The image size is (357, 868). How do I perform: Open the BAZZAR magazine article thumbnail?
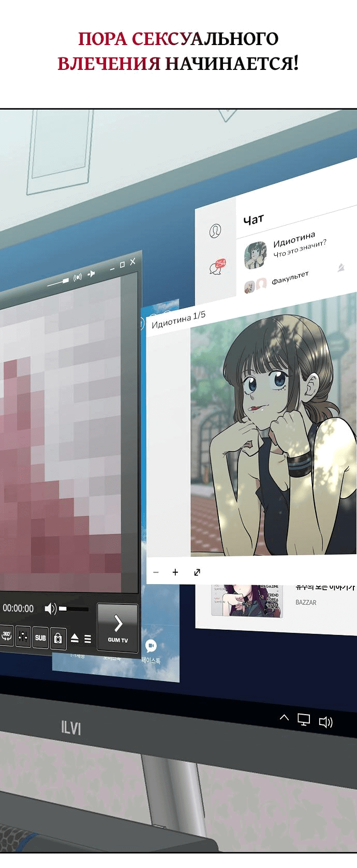247,601
